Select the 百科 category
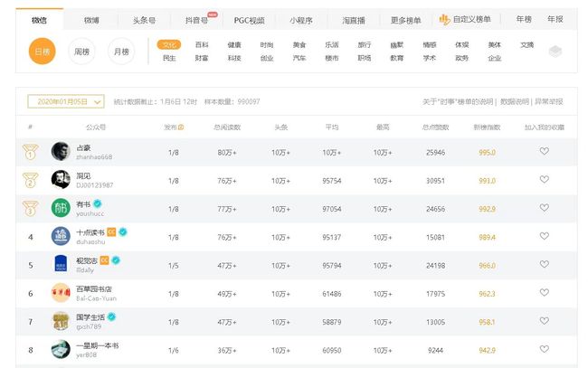Image resolution: width=588 pixels, height=368 pixels. 202,45
